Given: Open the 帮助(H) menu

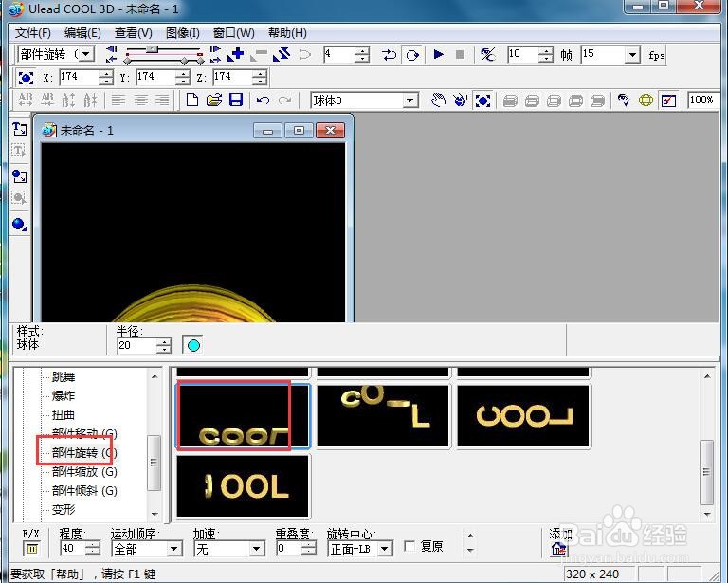Looking at the screenshot, I should pos(287,33).
